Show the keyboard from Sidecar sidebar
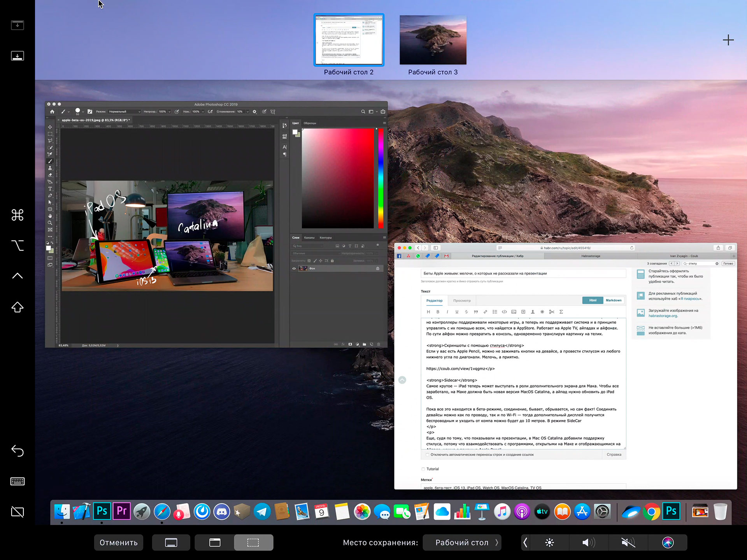 pyautogui.click(x=18, y=481)
